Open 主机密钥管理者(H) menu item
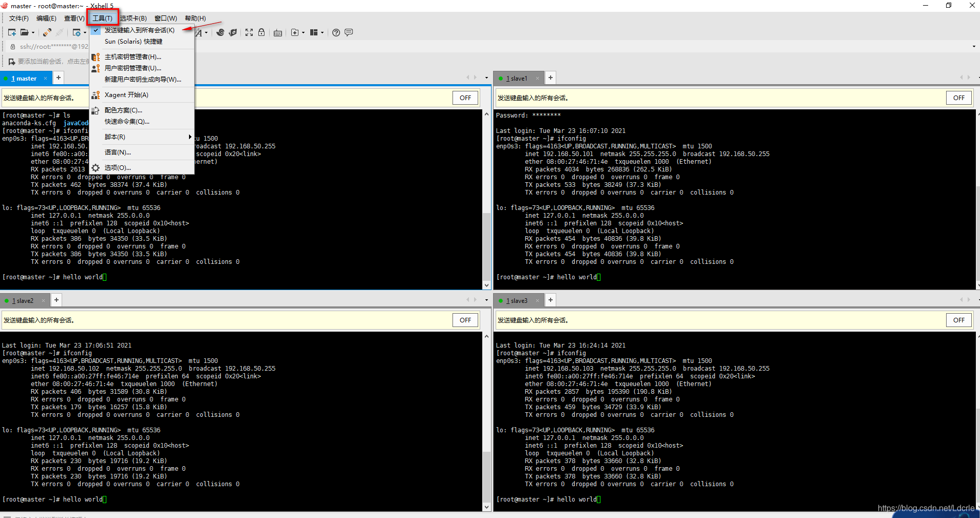The height and width of the screenshot is (518, 980). coord(142,57)
